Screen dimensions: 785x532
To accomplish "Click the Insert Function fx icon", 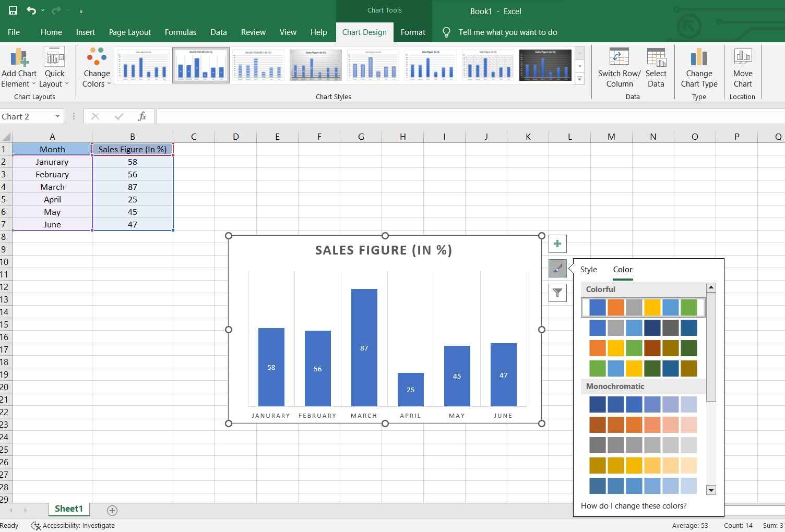I will (x=142, y=116).
